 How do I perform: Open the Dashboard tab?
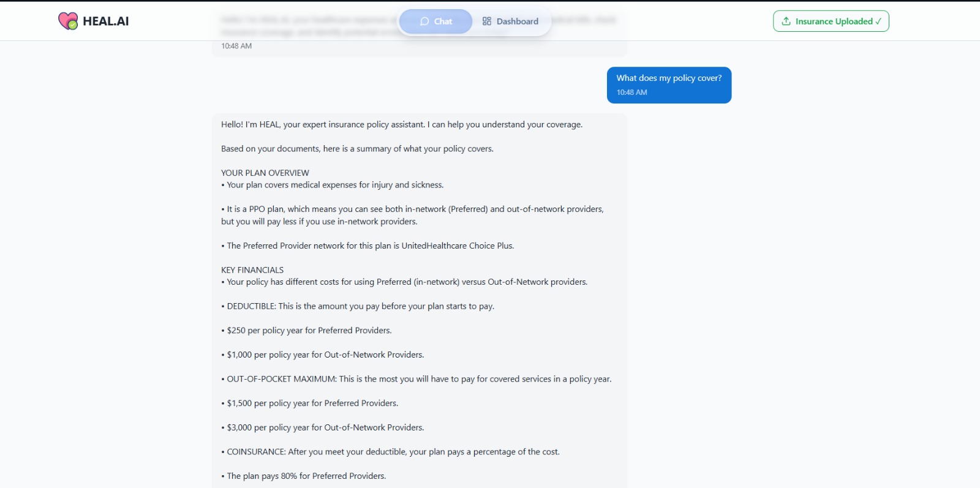(510, 21)
